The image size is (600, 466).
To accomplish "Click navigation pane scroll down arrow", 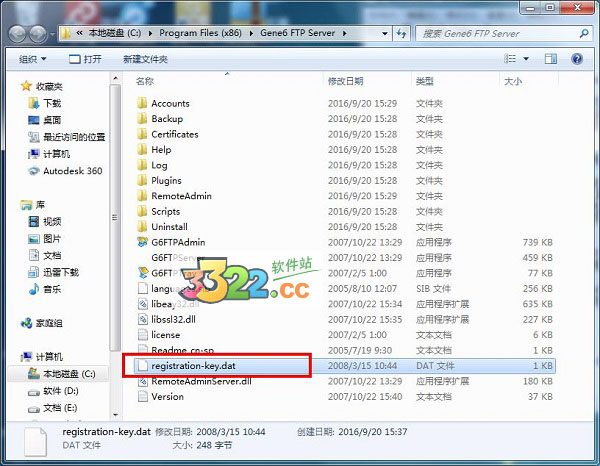I will [116, 414].
